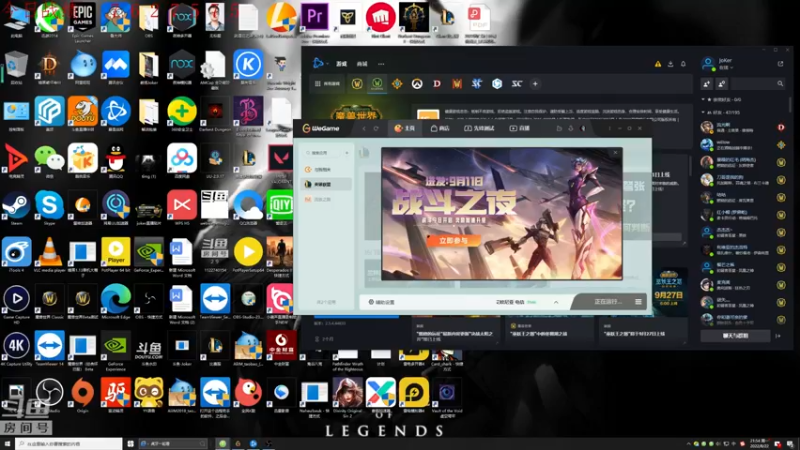This screenshot has width=800, height=450.
Task: Open Valorant desktop shortcut
Action: 281,161
